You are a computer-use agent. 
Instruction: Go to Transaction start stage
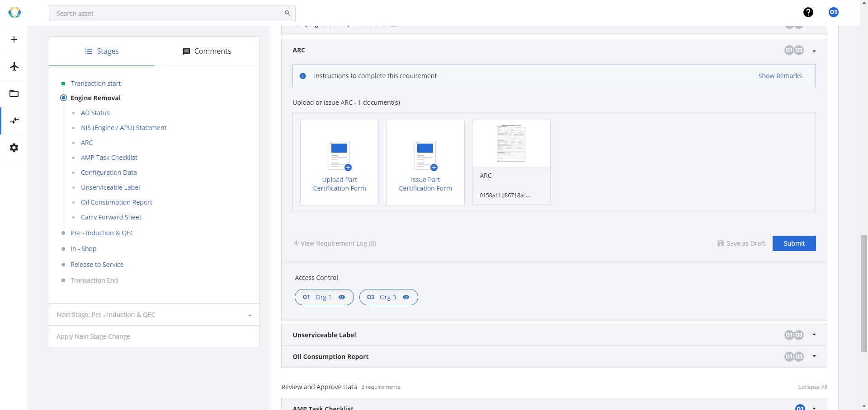96,84
